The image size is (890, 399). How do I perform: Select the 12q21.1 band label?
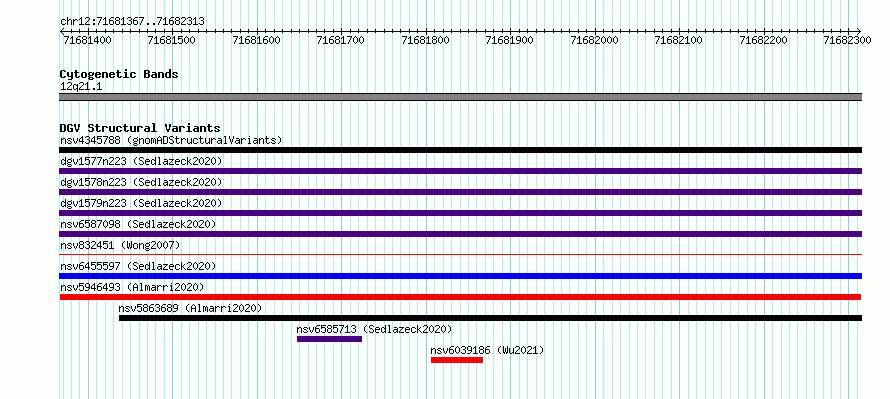coord(81,86)
